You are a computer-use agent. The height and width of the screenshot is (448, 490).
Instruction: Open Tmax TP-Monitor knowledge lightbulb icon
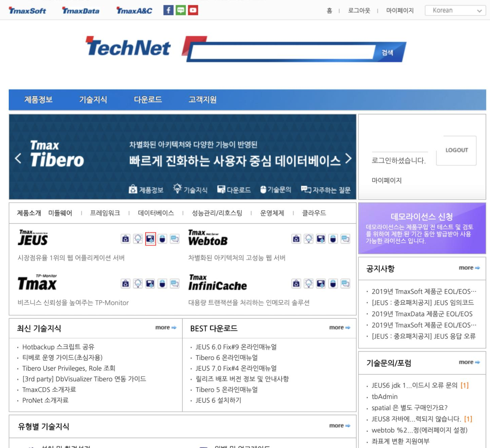138,283
